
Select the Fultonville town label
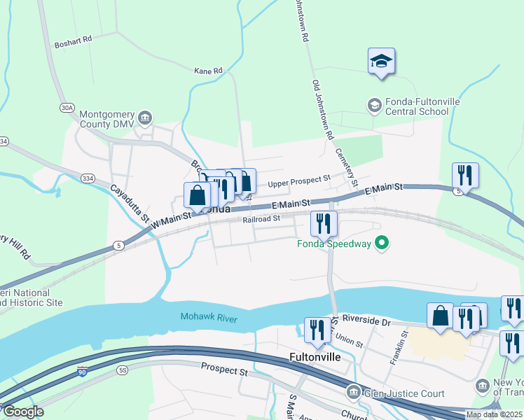point(315,357)
